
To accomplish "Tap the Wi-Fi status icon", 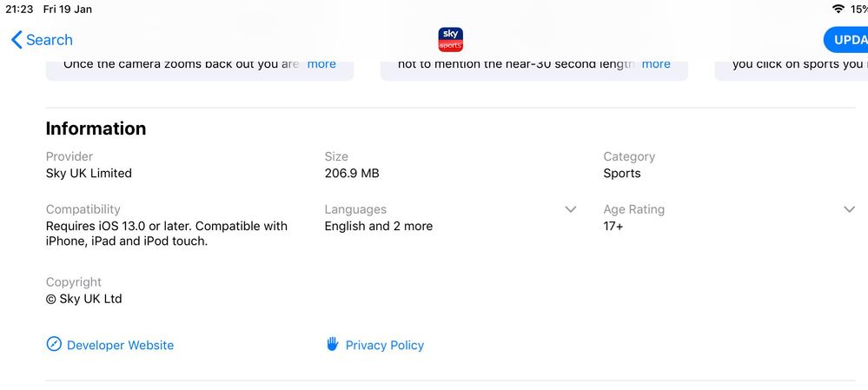I will pyautogui.click(x=838, y=9).
